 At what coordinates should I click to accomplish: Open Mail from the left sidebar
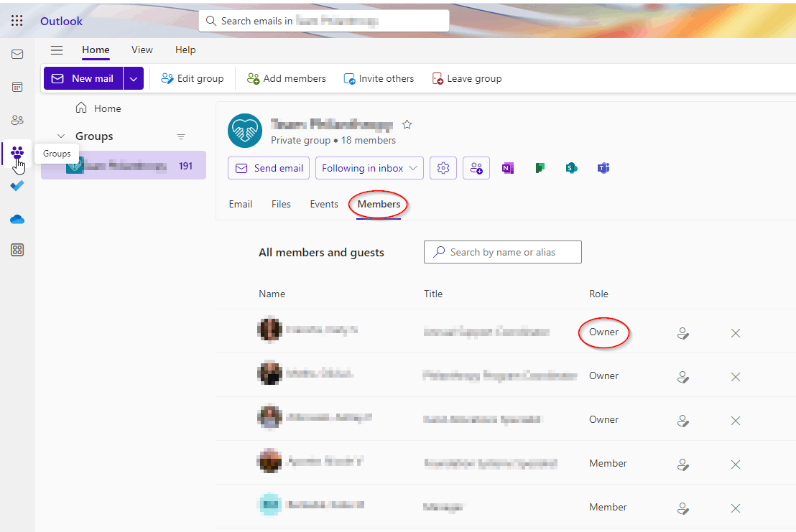[x=17, y=55]
